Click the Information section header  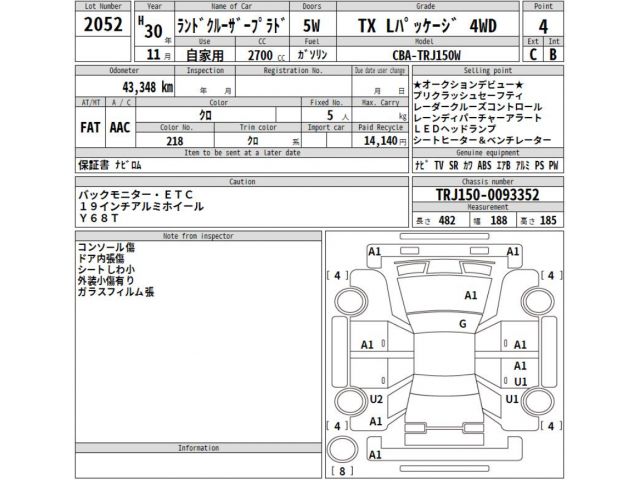click(198, 448)
